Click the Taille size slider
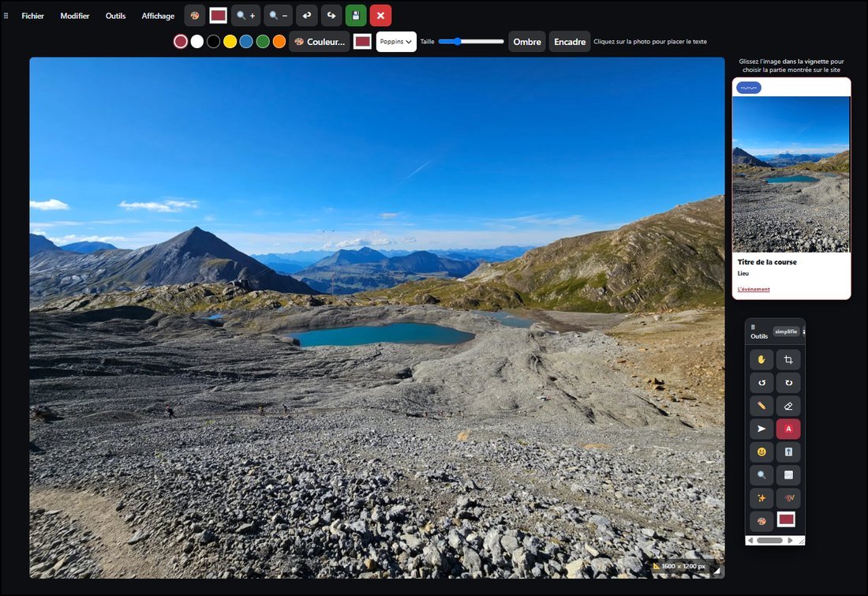This screenshot has height=596, width=868. [x=471, y=42]
